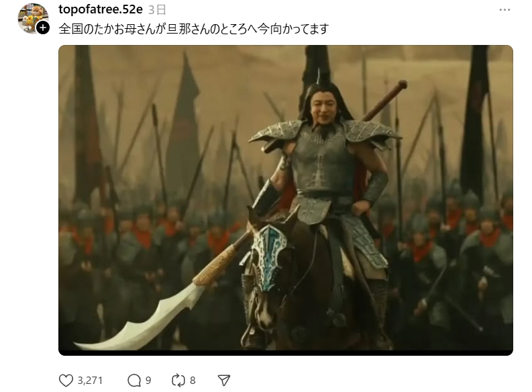Open the post from the 3日 timestamp
The image size is (532, 392).
click(x=157, y=10)
